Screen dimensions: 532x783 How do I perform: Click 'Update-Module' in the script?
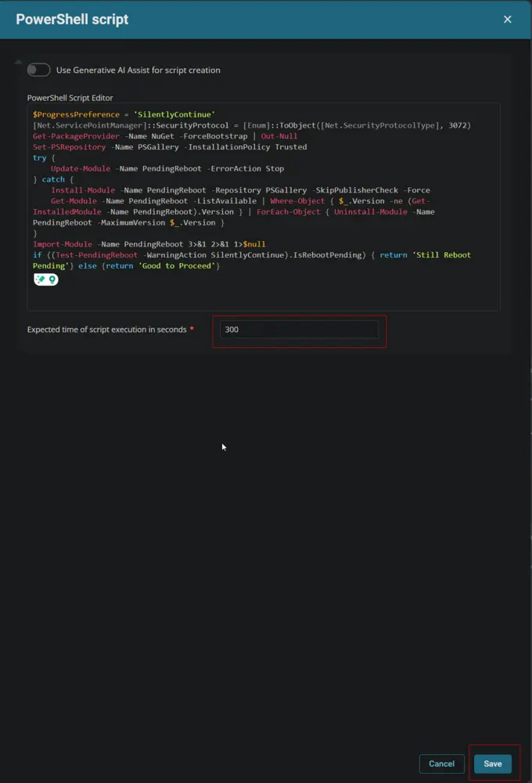tap(81, 168)
